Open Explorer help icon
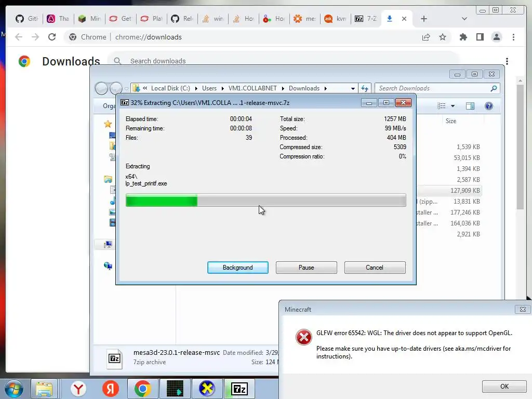The image size is (532, 399). [x=489, y=106]
